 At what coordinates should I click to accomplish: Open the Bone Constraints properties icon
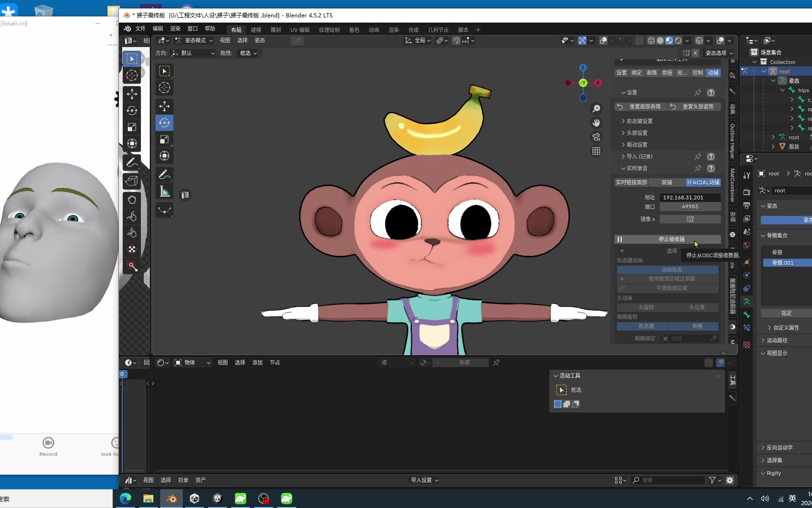(x=747, y=328)
